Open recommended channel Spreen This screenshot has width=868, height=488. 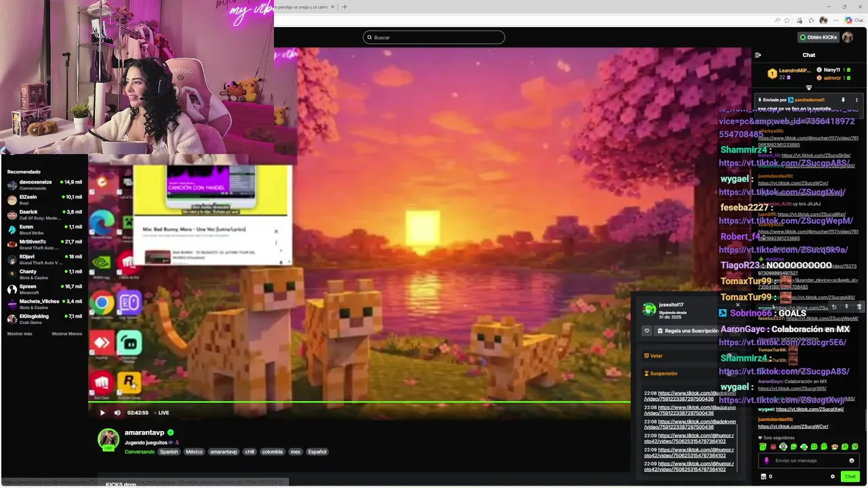coord(44,289)
